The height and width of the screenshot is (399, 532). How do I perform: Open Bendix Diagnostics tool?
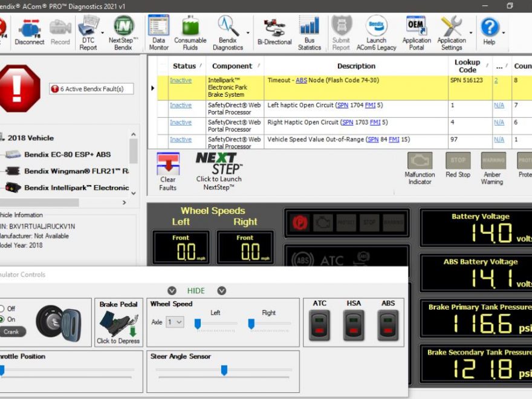228,34
